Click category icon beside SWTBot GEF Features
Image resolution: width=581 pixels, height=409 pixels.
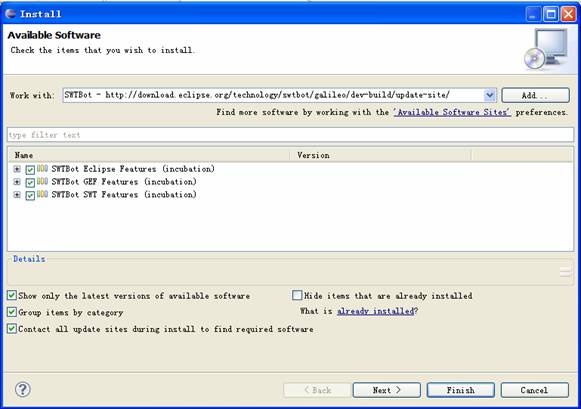point(42,182)
